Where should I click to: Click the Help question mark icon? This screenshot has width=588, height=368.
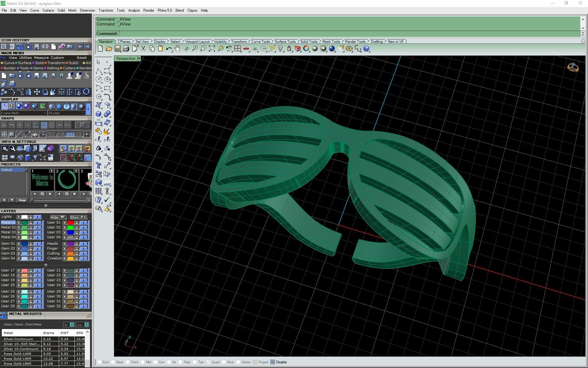coord(366,48)
